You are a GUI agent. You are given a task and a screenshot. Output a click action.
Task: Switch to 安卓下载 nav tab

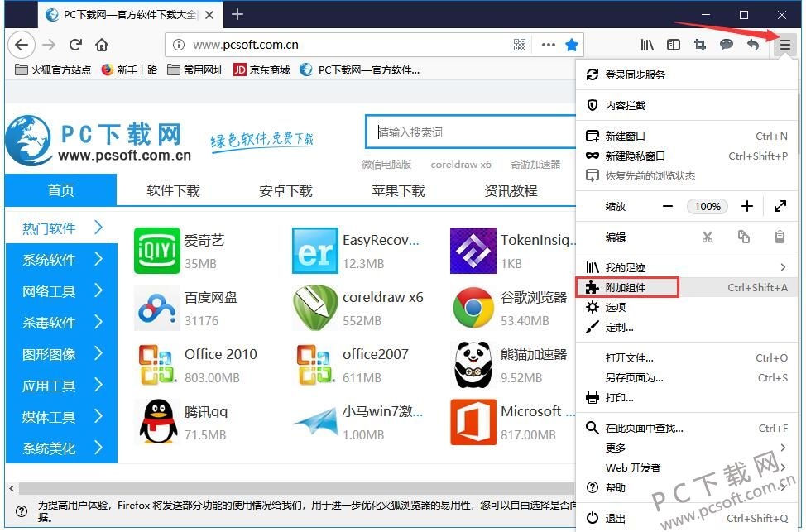click(285, 190)
